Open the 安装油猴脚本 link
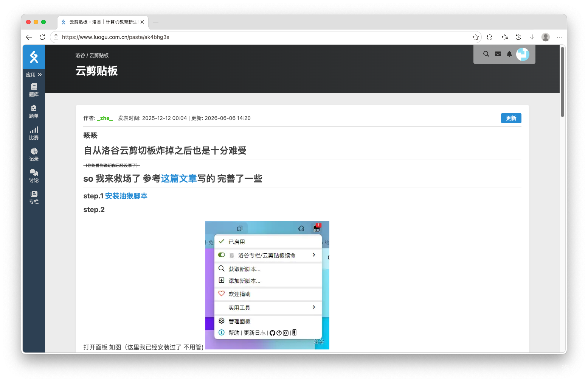The width and height of the screenshot is (588, 382). (x=126, y=196)
